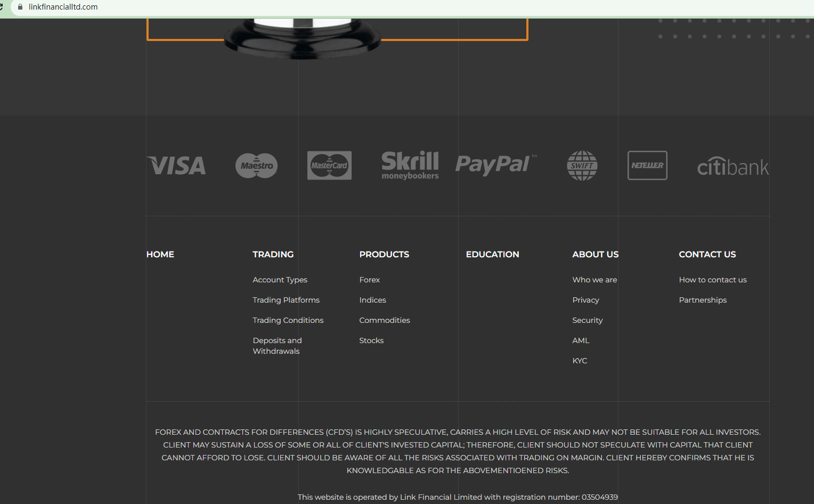Viewport: 814px width, 504px height.
Task: Click the registration number 03504939 line
Action: click(x=458, y=497)
